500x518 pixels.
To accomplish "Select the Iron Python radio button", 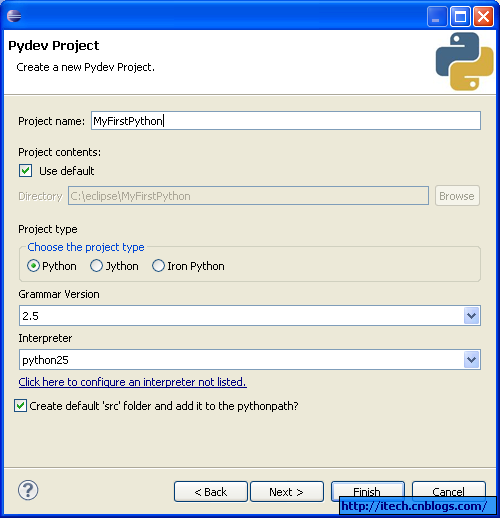I will pyautogui.click(x=158, y=266).
